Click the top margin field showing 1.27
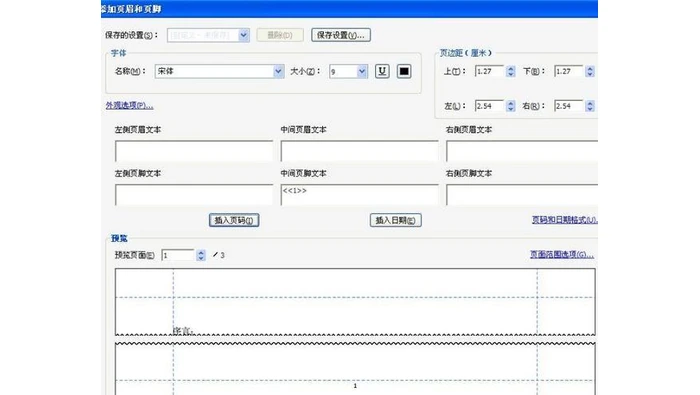 (x=490, y=71)
